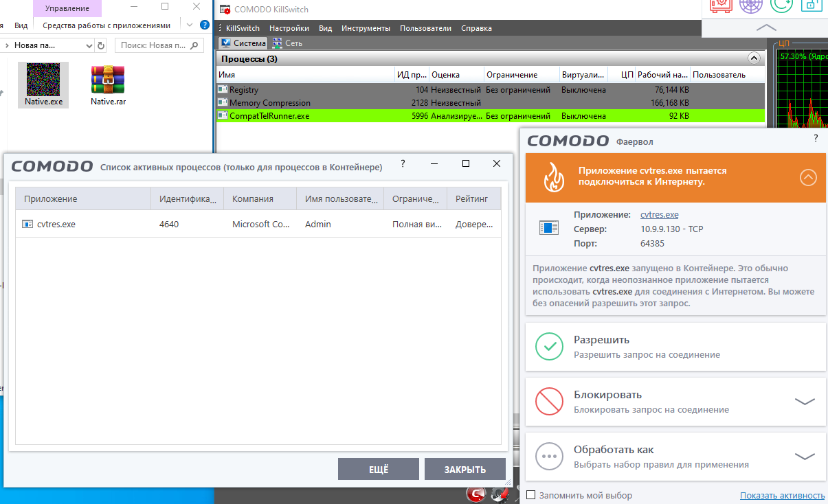Click the process list dialog help question mark
Screen dimensions: 828x504
point(403,163)
